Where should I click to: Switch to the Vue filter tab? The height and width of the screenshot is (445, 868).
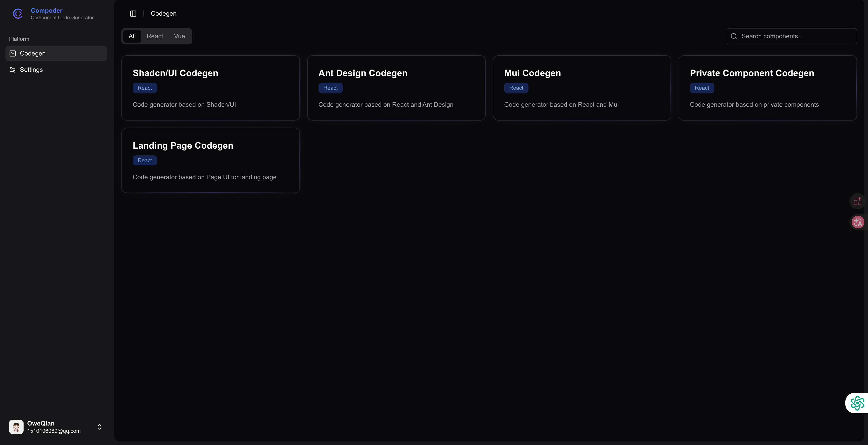[x=179, y=36]
